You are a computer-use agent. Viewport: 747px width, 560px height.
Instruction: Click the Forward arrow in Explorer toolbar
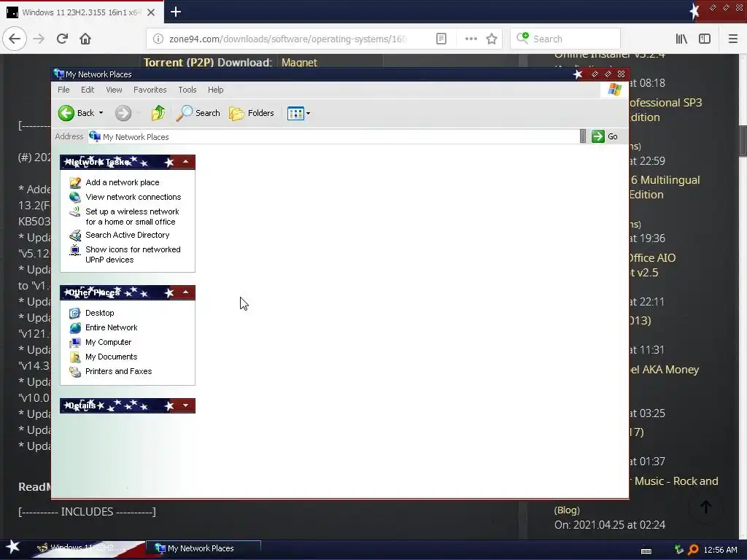point(123,113)
